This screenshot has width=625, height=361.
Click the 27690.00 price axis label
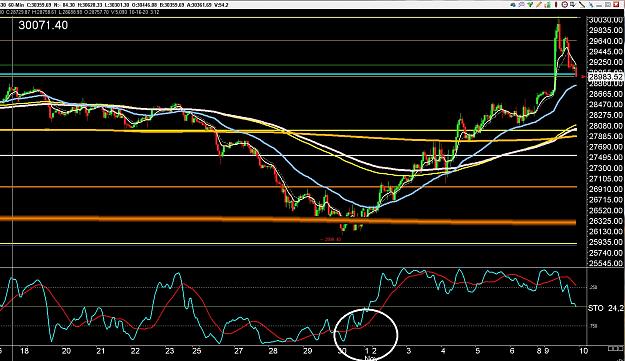pos(605,147)
